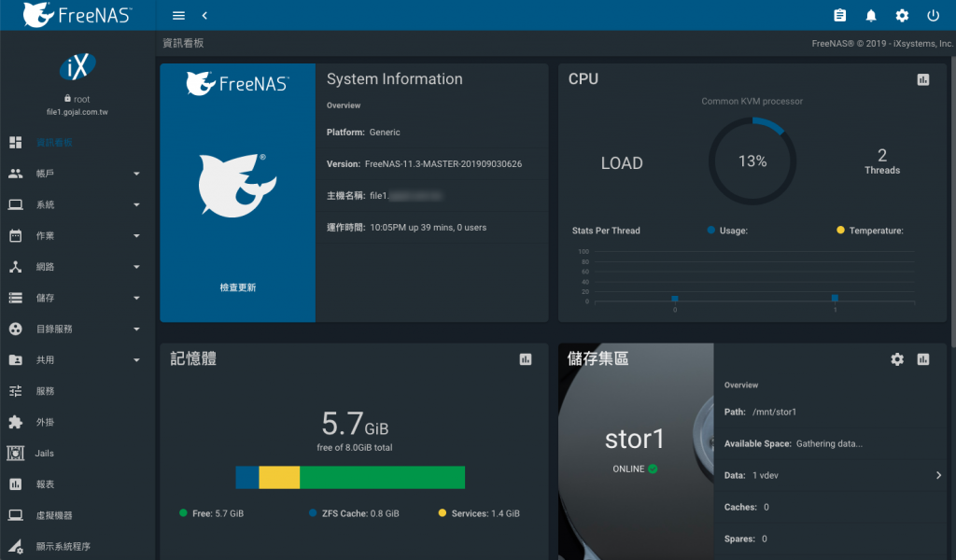Open Jails in the sidebar

click(45, 454)
